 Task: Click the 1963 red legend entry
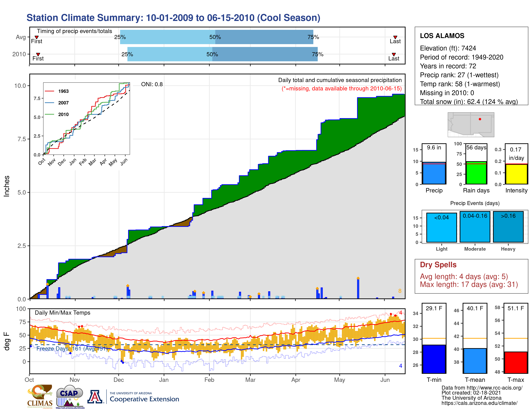(x=57, y=91)
